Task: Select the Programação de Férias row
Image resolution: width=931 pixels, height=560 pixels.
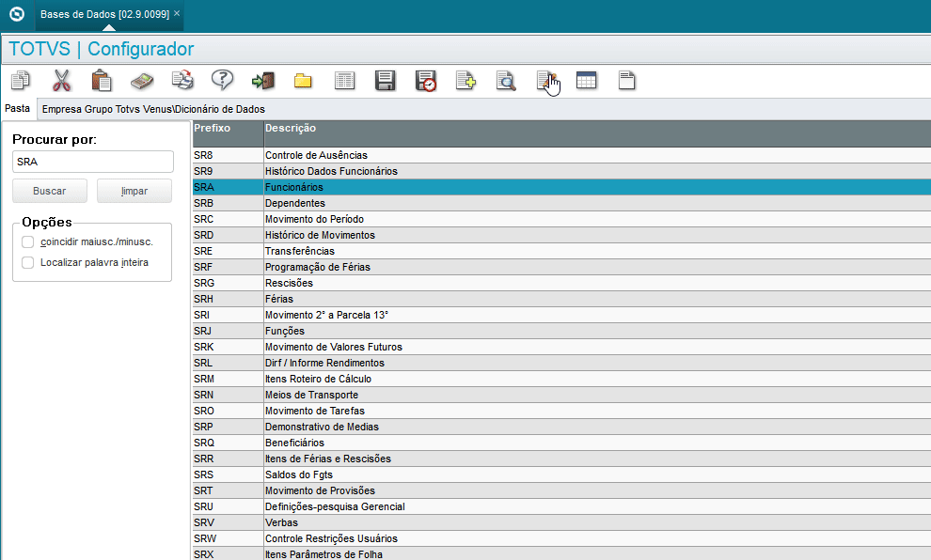Action: point(561,267)
